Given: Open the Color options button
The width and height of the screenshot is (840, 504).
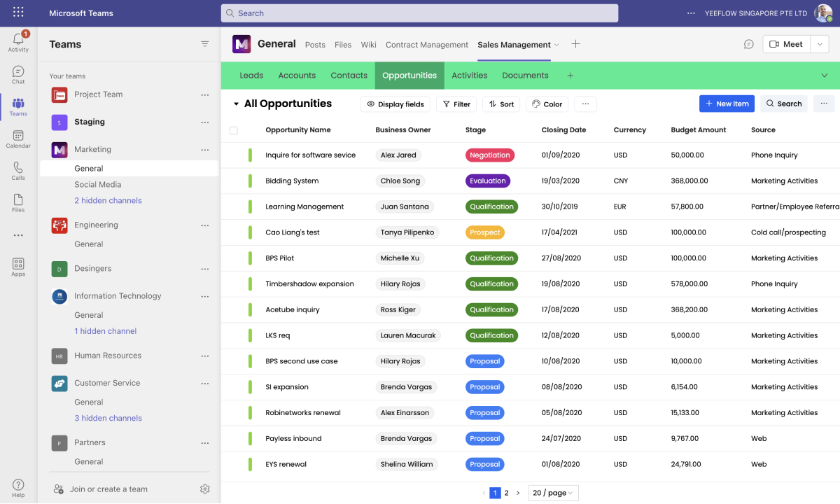Looking at the screenshot, I should pos(547,104).
